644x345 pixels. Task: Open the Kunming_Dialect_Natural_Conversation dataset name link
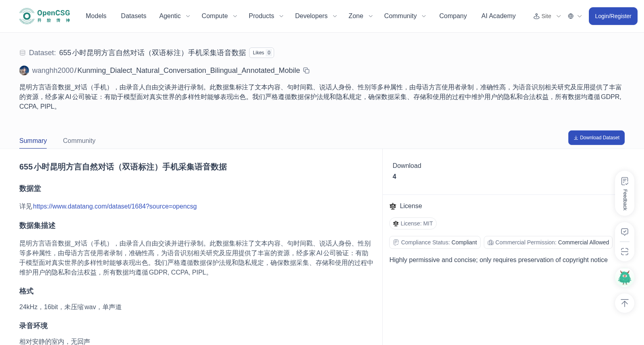[189, 70]
